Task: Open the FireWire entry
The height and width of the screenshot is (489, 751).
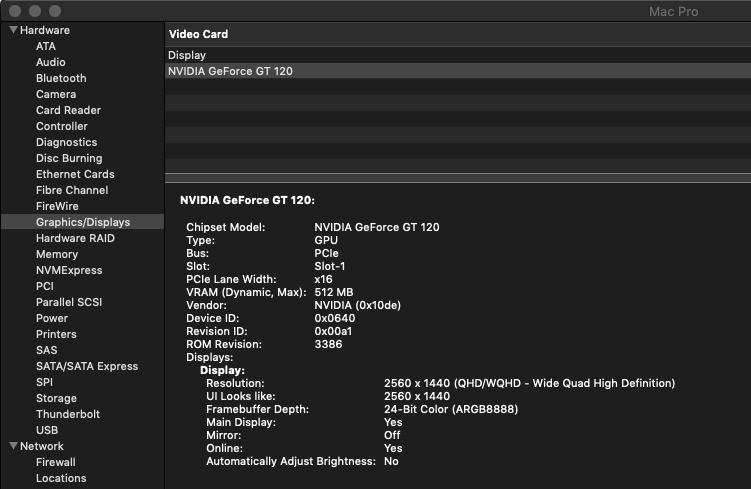Action: click(57, 206)
